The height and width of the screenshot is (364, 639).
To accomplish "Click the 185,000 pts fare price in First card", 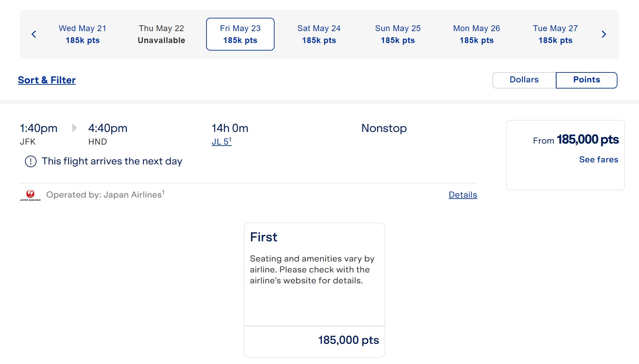I will coord(348,340).
